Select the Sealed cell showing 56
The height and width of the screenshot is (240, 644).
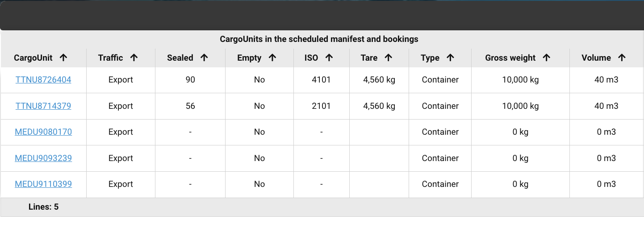[x=190, y=106]
